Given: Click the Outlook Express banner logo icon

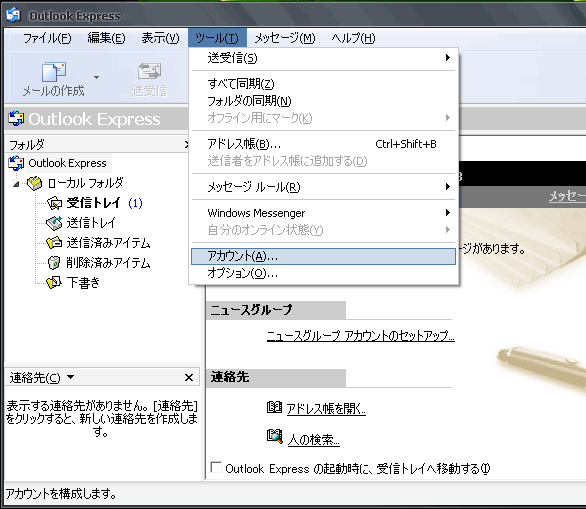Looking at the screenshot, I should 16,119.
